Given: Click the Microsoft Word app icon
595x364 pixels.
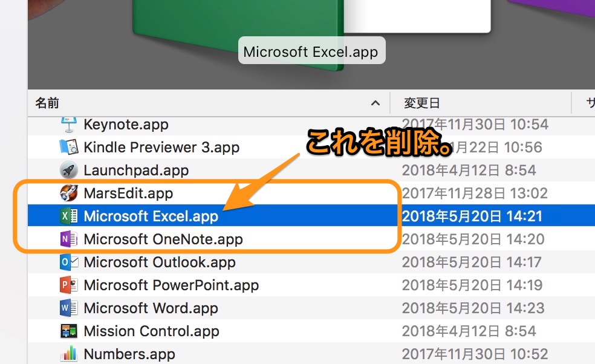Looking at the screenshot, I should coord(69,308).
